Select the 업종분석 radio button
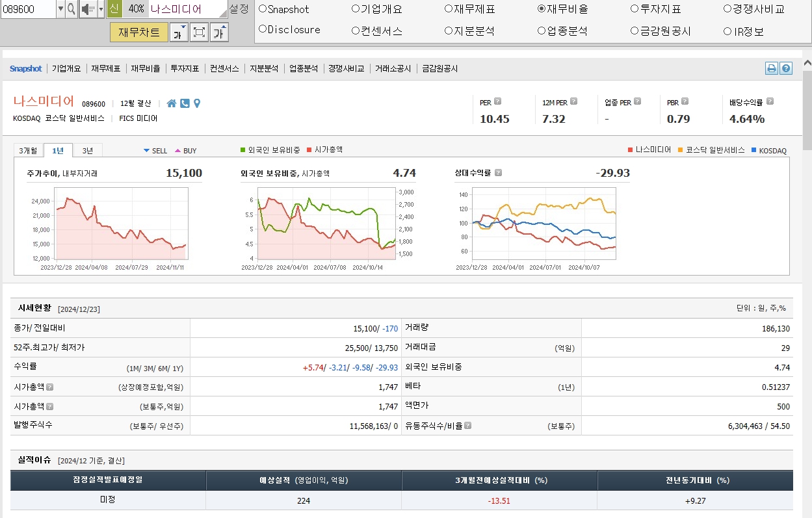The image size is (812, 518). pos(542,30)
